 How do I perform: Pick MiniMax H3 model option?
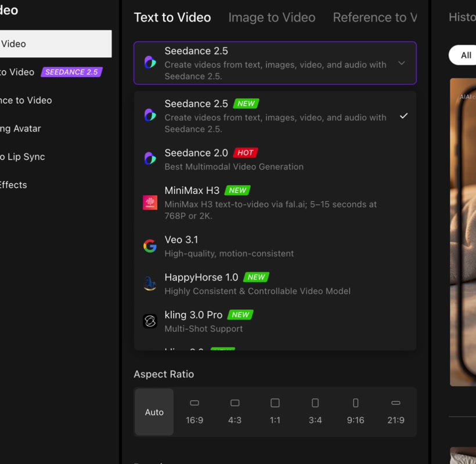click(275, 202)
